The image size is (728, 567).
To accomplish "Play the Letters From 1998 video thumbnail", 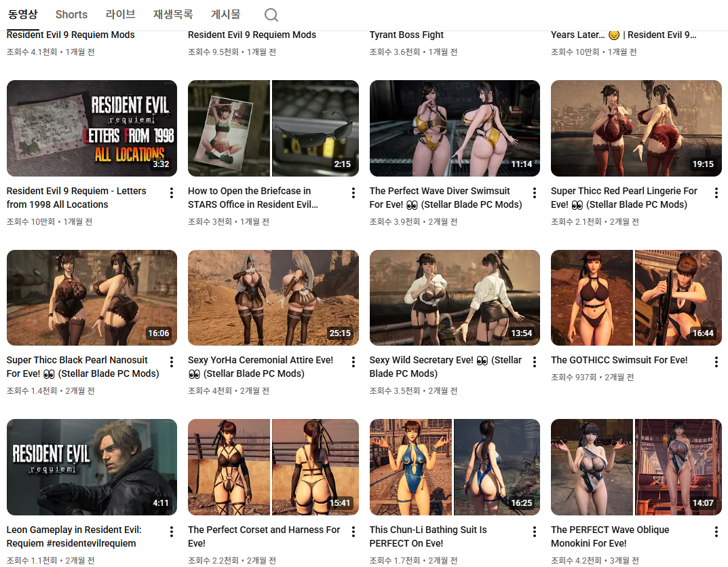I will click(x=92, y=128).
